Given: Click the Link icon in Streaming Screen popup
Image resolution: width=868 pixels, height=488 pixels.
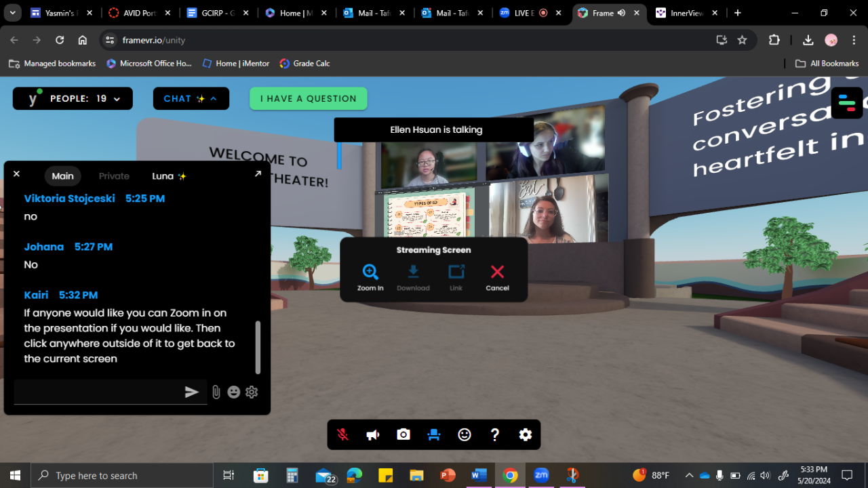Looking at the screenshot, I should click(x=456, y=277).
